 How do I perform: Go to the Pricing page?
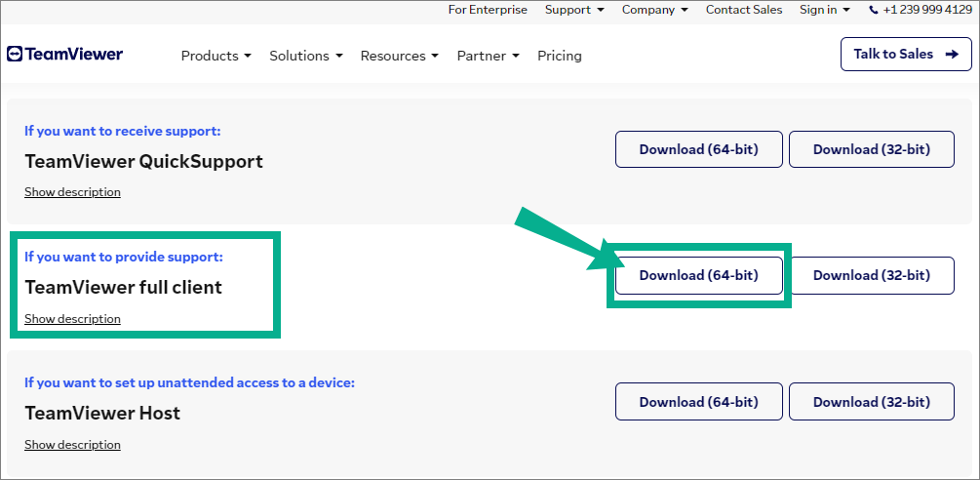tap(560, 56)
